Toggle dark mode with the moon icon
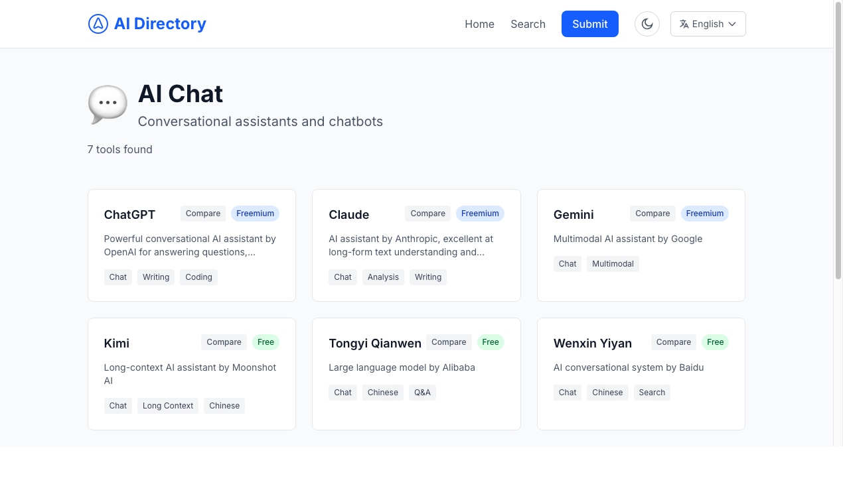Viewport: 843px width, 504px height. pos(647,24)
